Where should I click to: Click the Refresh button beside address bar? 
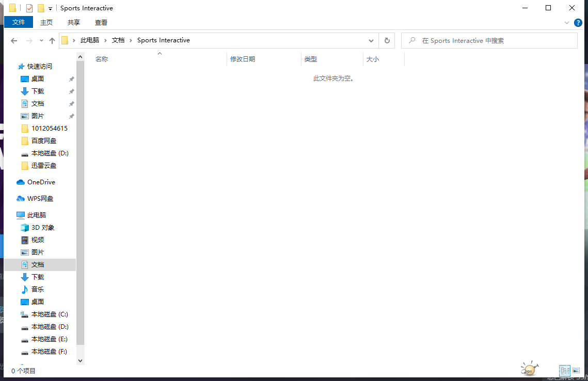click(387, 40)
